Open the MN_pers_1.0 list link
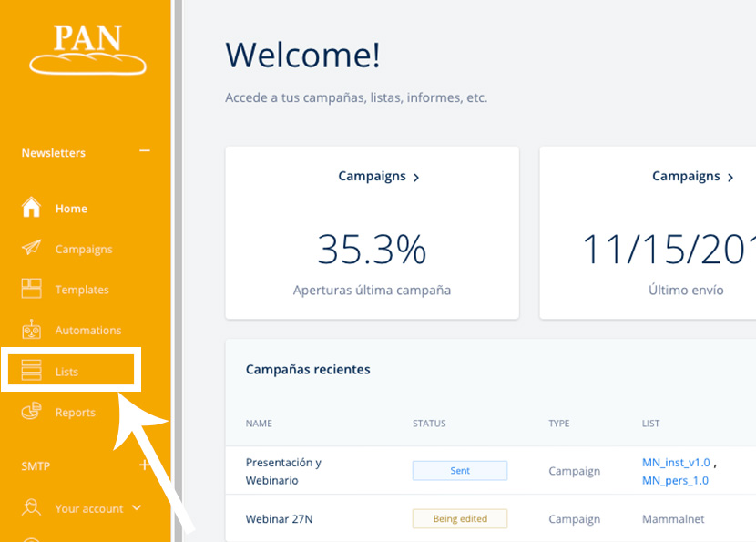This screenshot has height=542, width=756. point(675,480)
